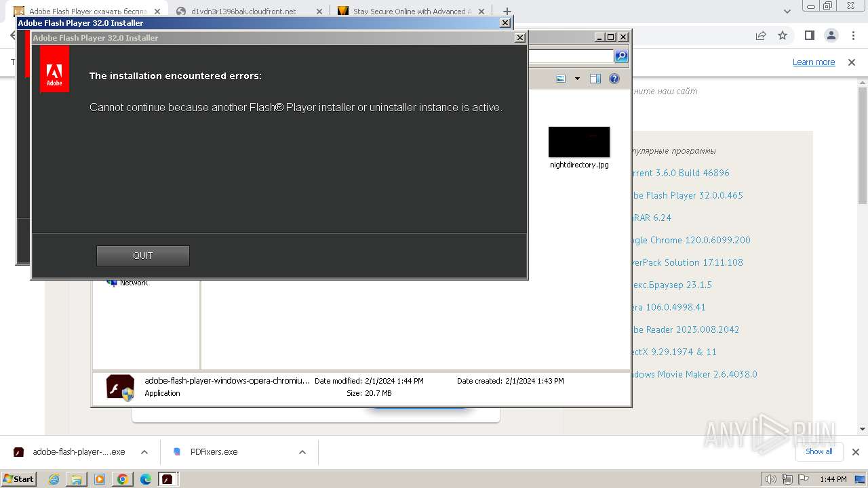
Task: Expand options for PDFixers.exe download
Action: pyautogui.click(x=302, y=452)
